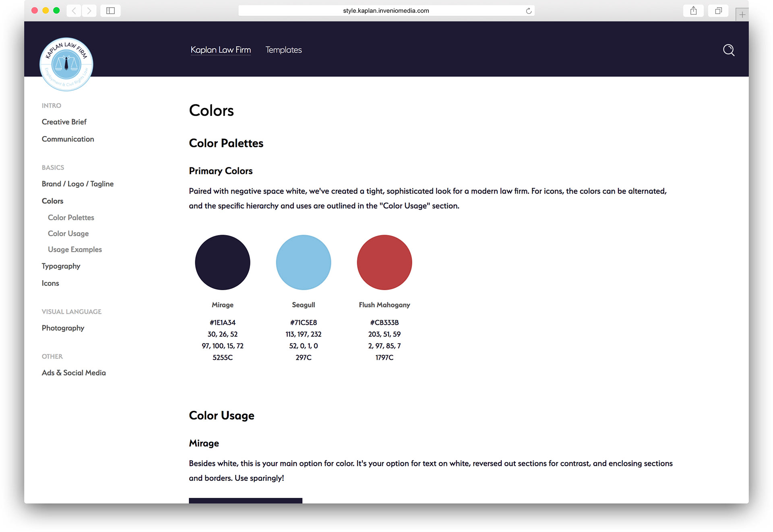Toggle the Safari sidebar button
Viewport: 773px width, 532px height.
110,10
